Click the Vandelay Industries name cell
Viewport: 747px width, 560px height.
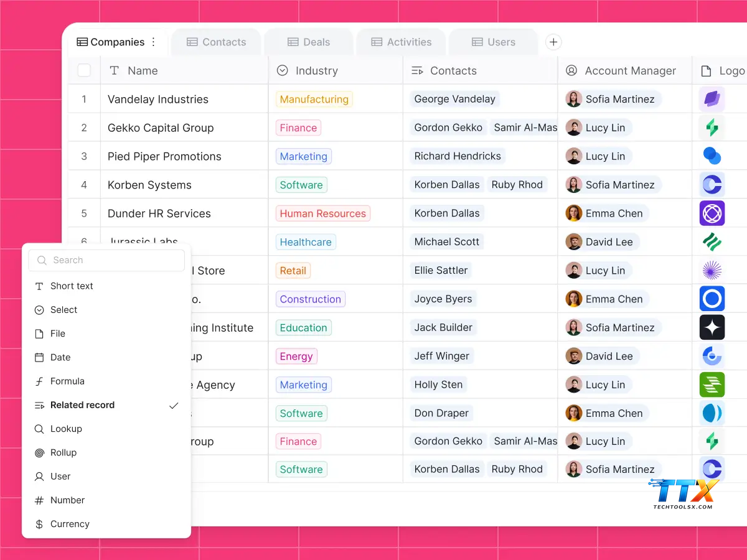tap(184, 99)
